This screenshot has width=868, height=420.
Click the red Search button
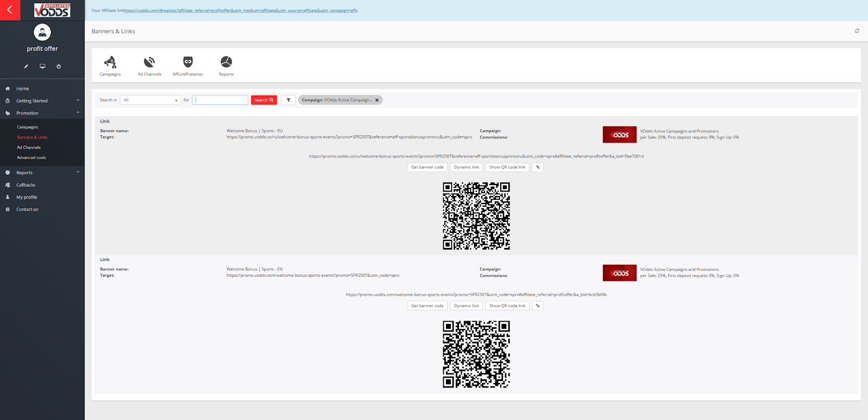point(264,100)
